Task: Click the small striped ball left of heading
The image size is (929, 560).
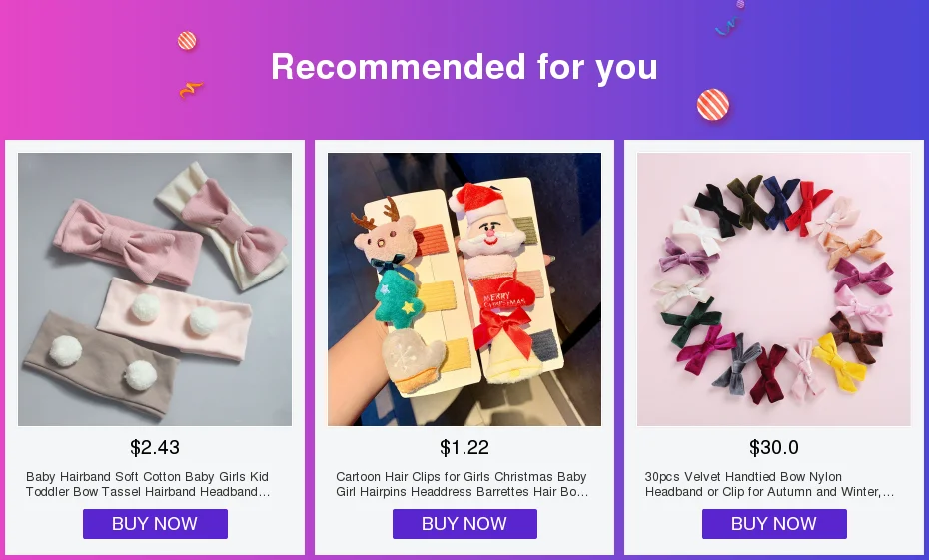Action: pyautogui.click(x=187, y=41)
